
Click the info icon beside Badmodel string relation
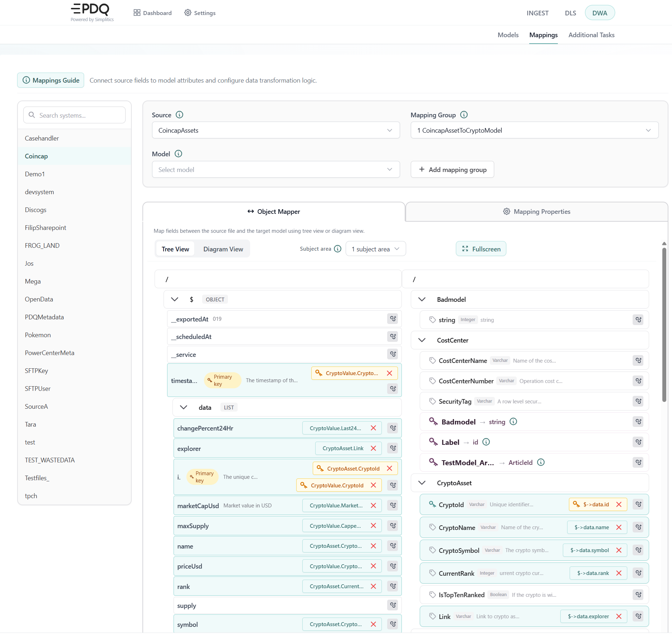[513, 422]
